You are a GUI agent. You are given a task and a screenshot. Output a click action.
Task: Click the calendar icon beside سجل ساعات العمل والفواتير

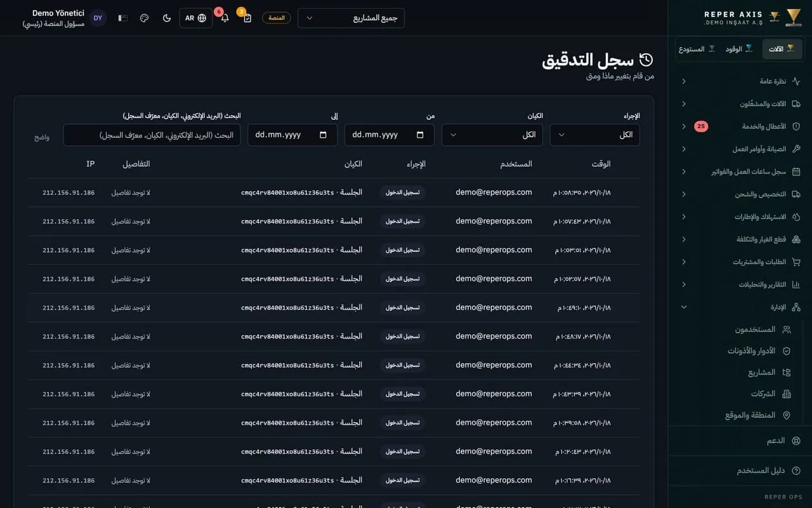click(796, 171)
